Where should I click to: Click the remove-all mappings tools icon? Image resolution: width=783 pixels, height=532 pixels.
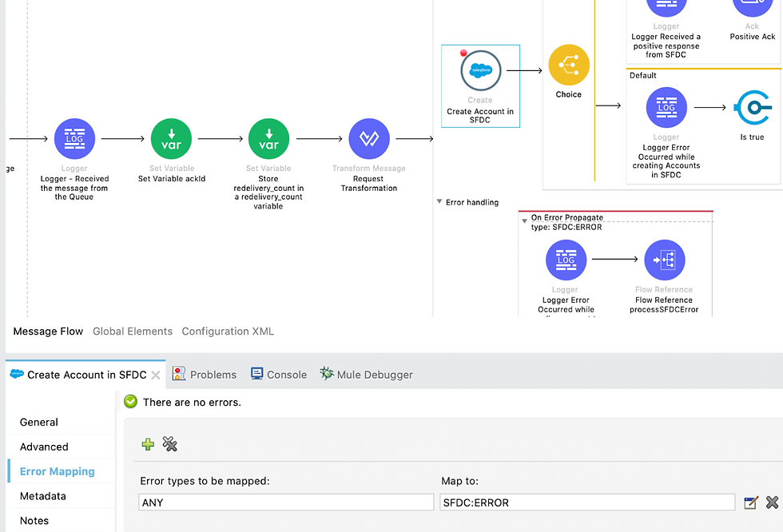coord(169,444)
